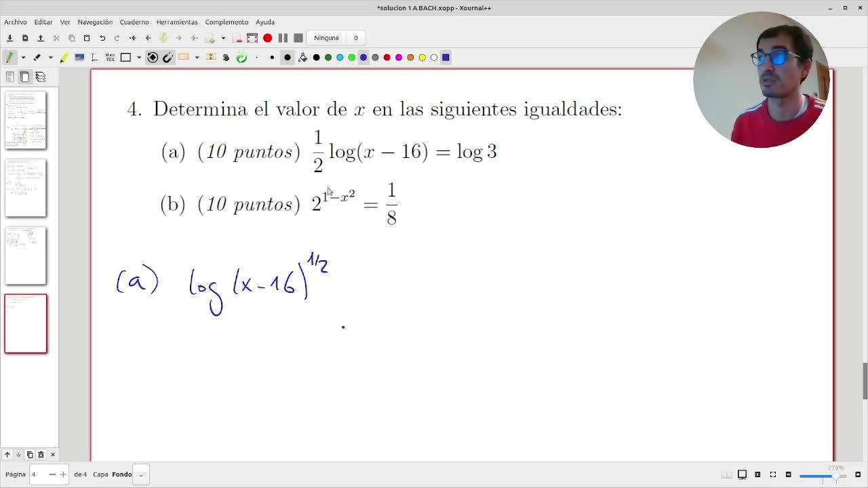Open the Capa layer dropdown
Image resolution: width=868 pixels, height=488 pixels.
[140, 474]
